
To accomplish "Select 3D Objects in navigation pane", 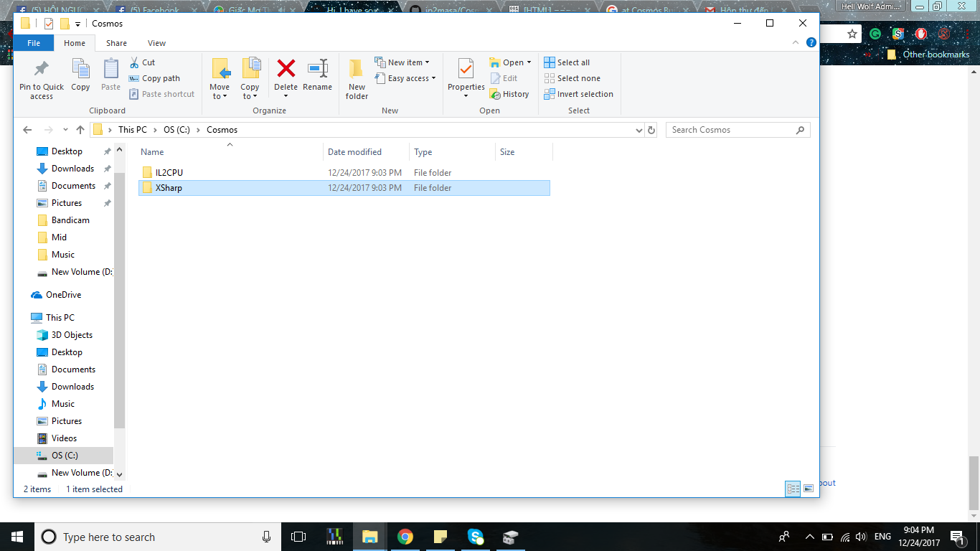I will [72, 335].
